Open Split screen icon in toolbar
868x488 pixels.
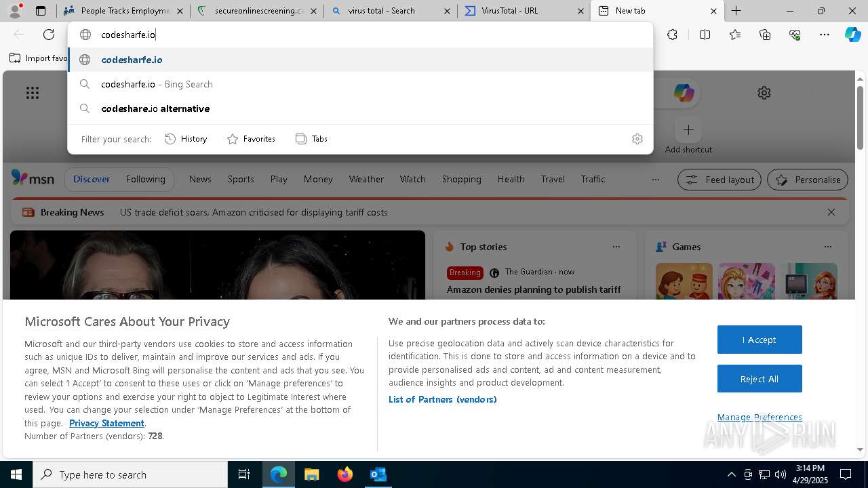(x=705, y=35)
